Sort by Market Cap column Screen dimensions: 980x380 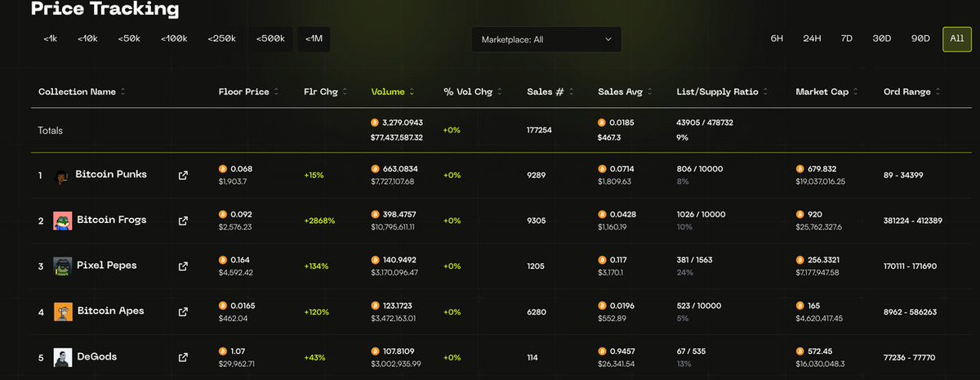(x=827, y=92)
